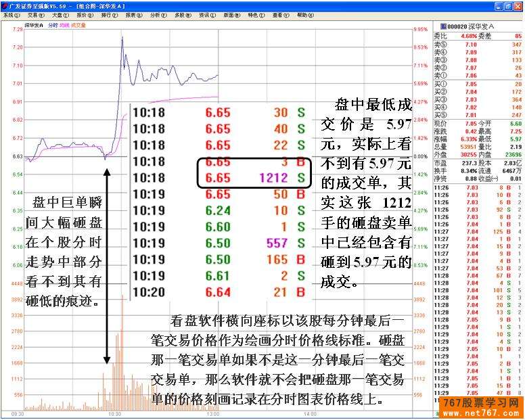
Task: Click the app icon in the title bar
Action: (x=5, y=5)
